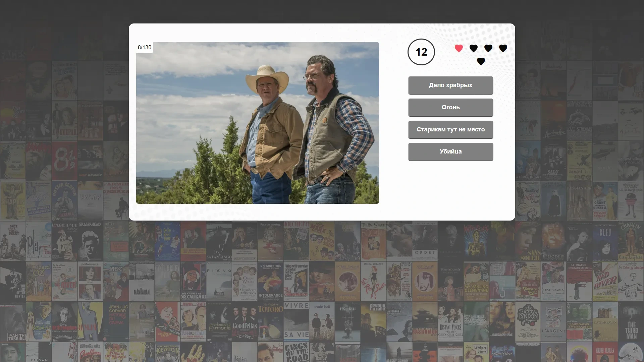644x362 pixels.
Task: Click the Distant Voices poster in background
Action: coord(450,322)
